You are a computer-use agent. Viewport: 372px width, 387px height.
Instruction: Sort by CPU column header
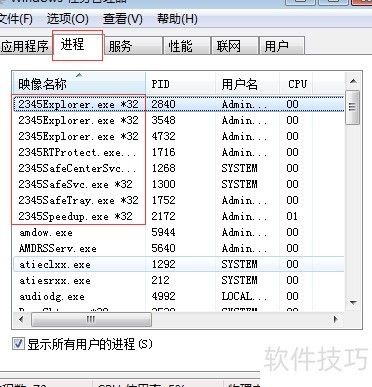[296, 84]
